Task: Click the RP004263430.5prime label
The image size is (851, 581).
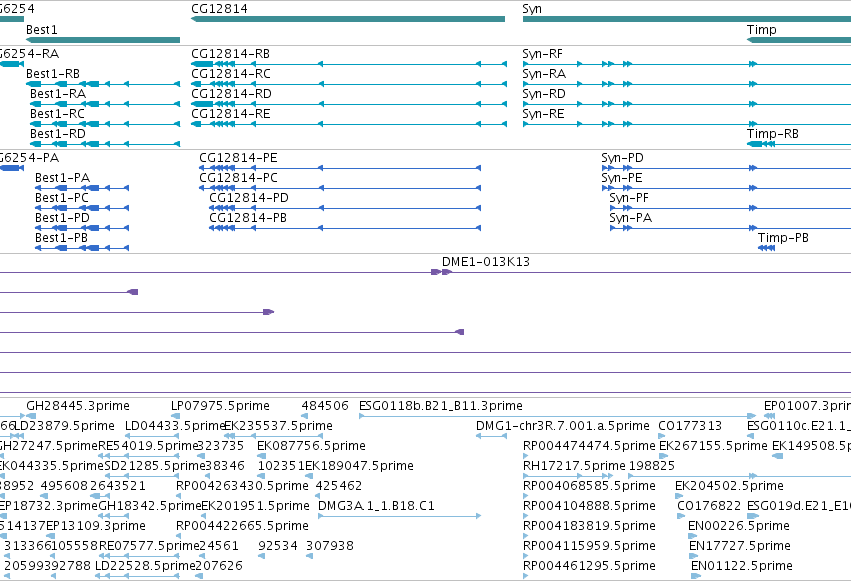Action: (x=243, y=486)
